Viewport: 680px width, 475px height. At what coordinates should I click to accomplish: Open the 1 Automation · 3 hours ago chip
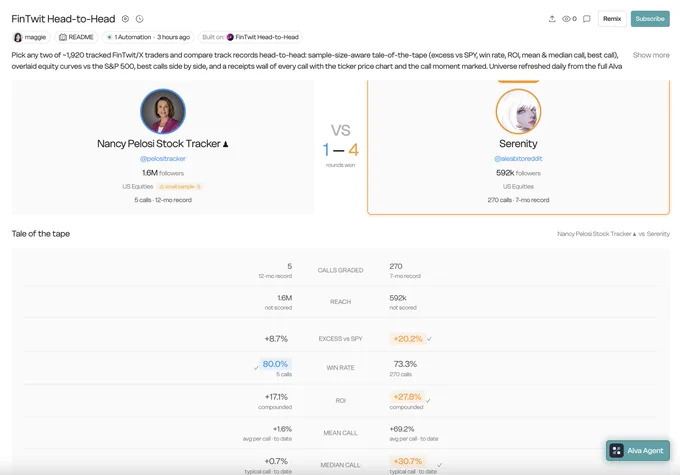(x=149, y=37)
